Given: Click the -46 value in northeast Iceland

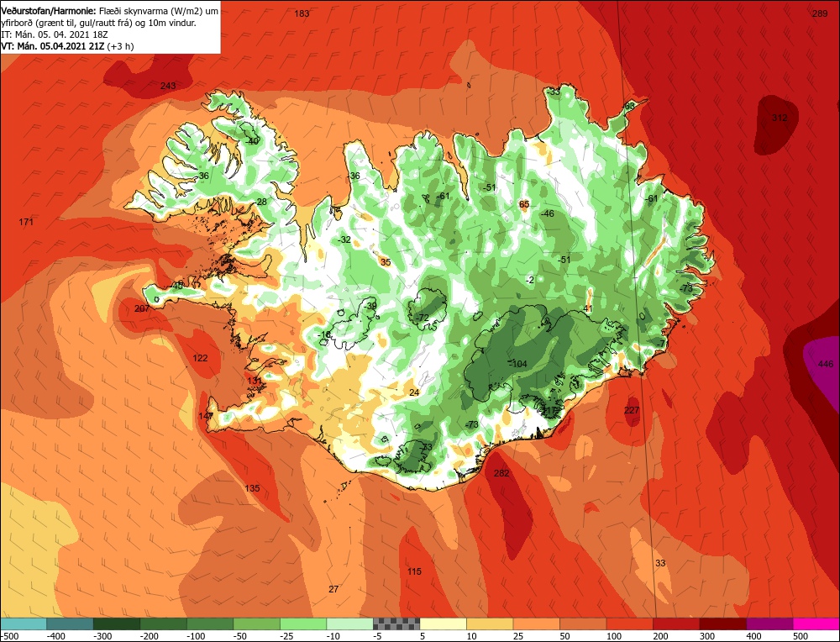Looking at the screenshot, I should click(547, 213).
